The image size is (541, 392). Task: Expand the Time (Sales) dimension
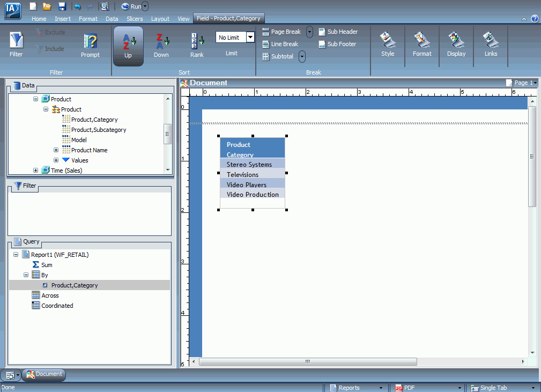click(35, 171)
